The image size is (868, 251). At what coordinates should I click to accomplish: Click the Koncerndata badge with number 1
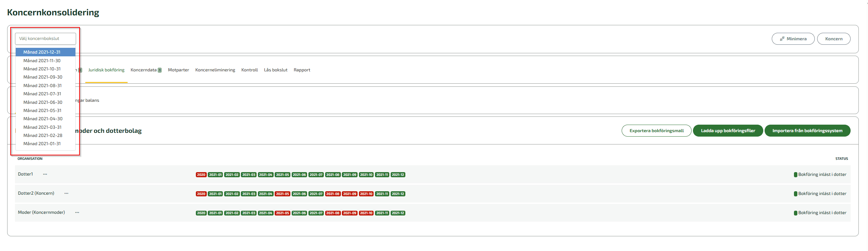[x=160, y=70]
